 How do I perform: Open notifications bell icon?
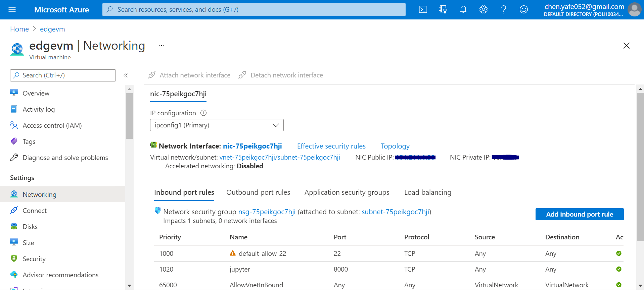click(x=463, y=9)
